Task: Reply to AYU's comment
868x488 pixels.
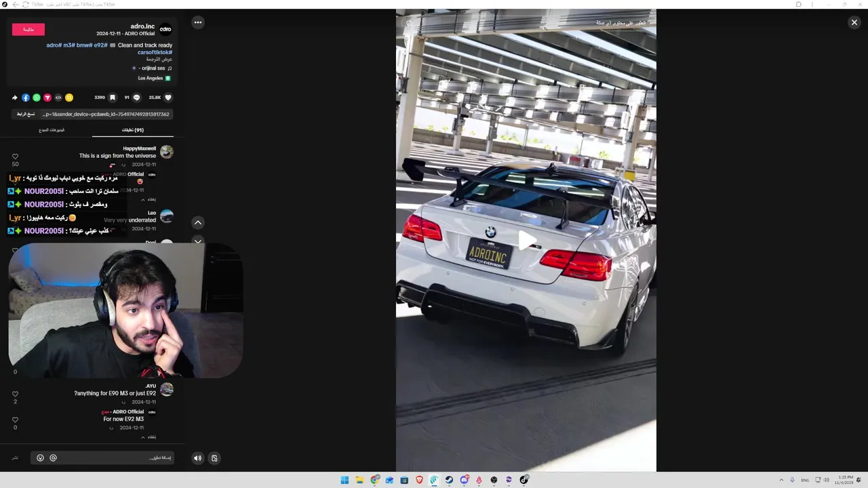Action: coord(123,402)
